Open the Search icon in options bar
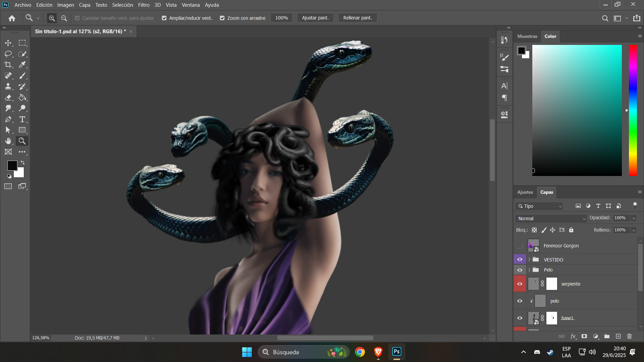 605,18
